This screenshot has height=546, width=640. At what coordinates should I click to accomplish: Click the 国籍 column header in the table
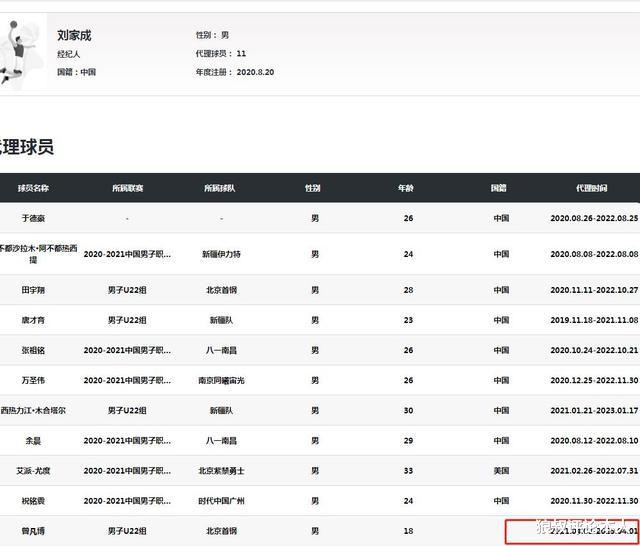(x=498, y=188)
